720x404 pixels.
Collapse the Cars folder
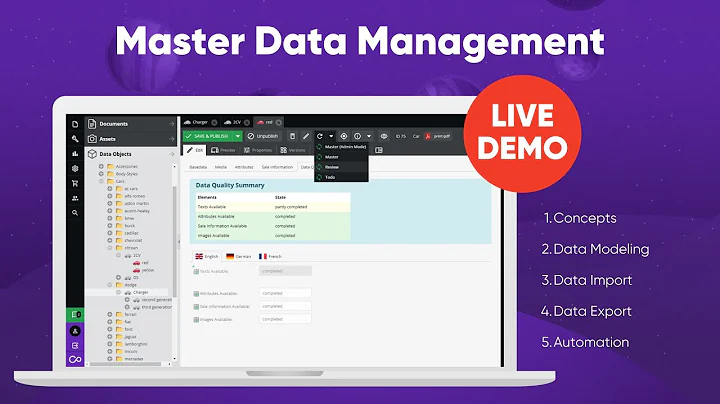tap(101, 181)
